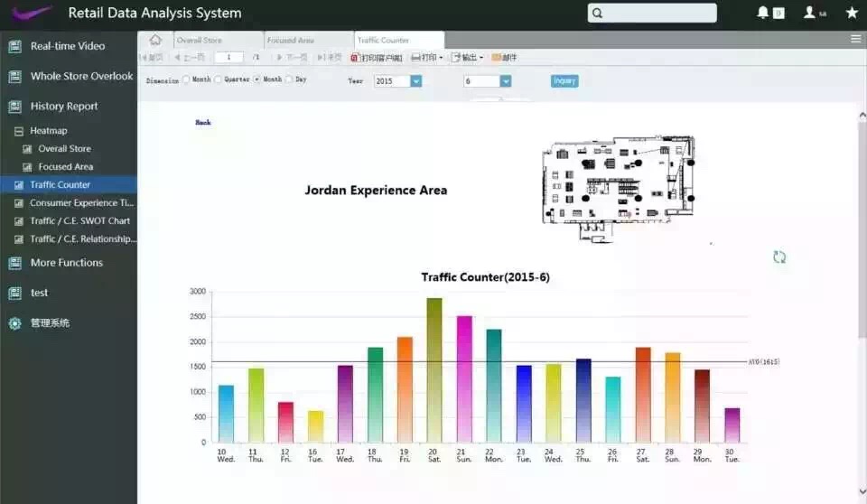The image size is (867, 504).
Task: Collapse the Heatmap tree node
Action: [18, 131]
